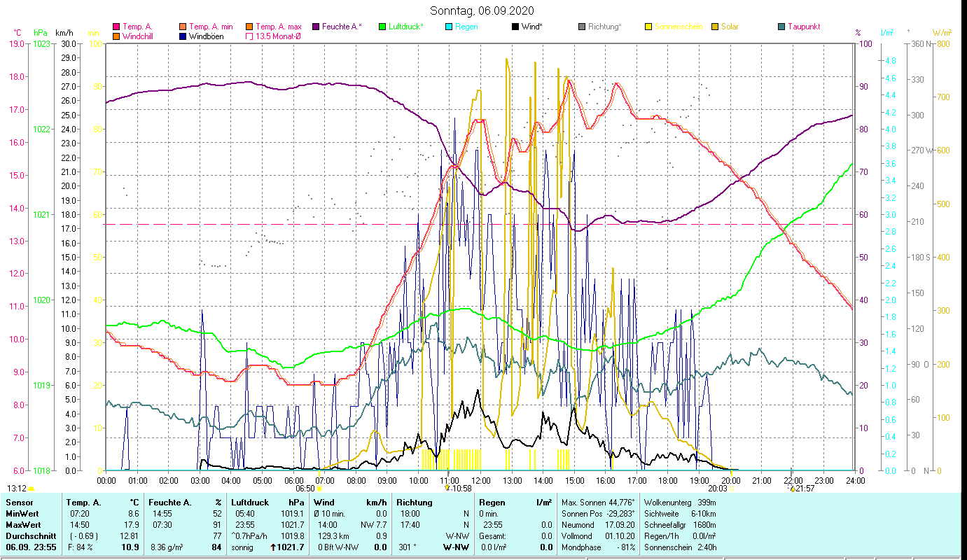Click the 'MaxWert' row label
Image resolution: width=967 pixels, height=560 pixels.
tap(23, 525)
